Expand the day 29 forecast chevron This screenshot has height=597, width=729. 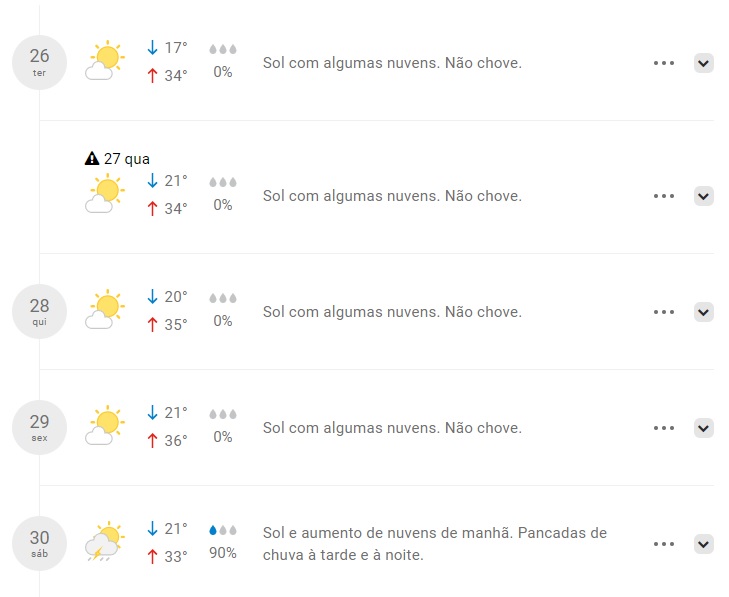pos(703,428)
